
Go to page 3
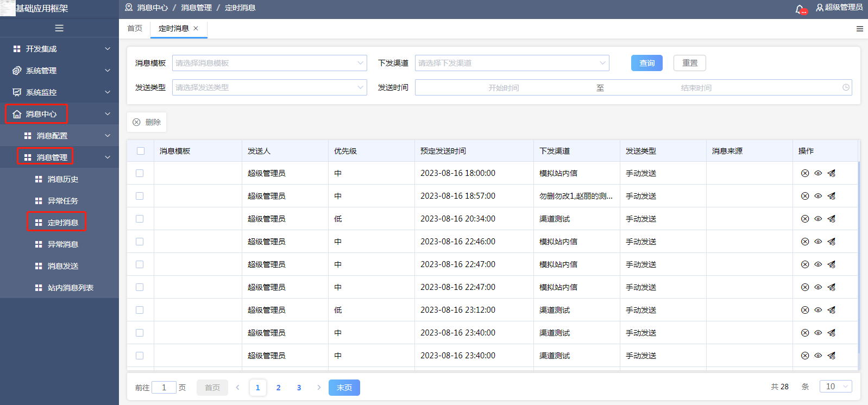pyautogui.click(x=299, y=388)
